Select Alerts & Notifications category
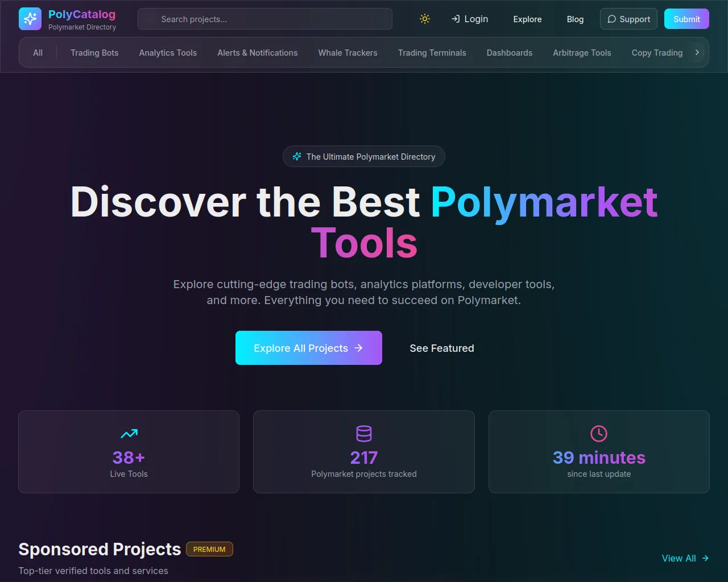The image size is (728, 582). pyautogui.click(x=258, y=52)
